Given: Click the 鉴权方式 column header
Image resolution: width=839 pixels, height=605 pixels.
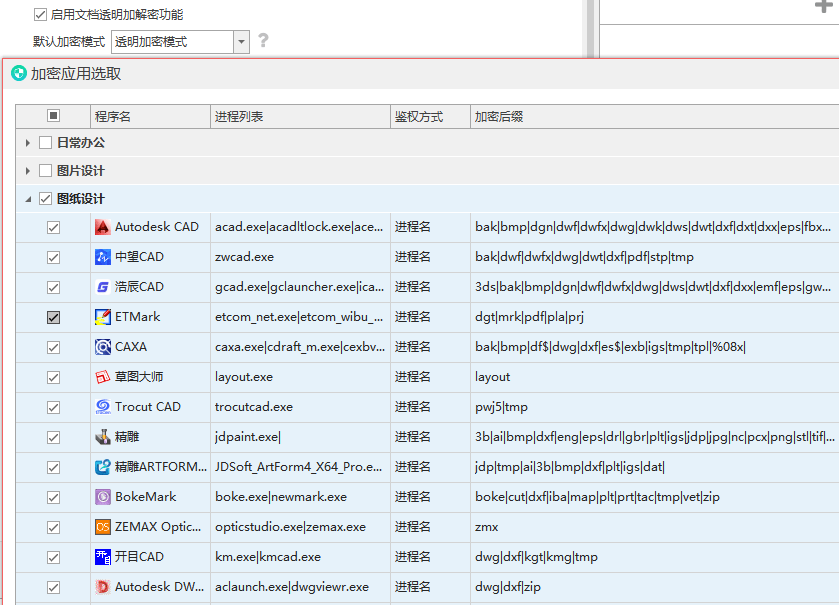Looking at the screenshot, I should pyautogui.click(x=430, y=117).
